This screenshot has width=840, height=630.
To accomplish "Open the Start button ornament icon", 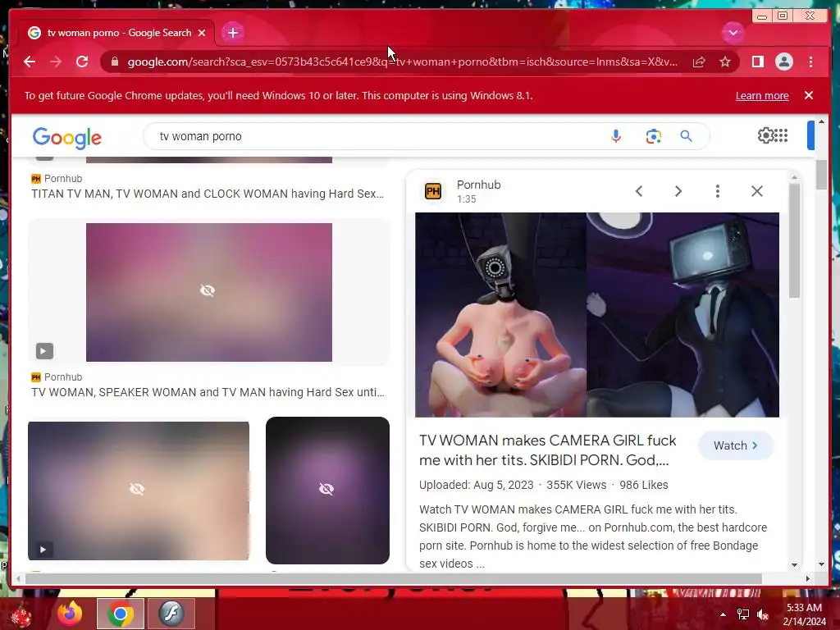I will 21,615.
